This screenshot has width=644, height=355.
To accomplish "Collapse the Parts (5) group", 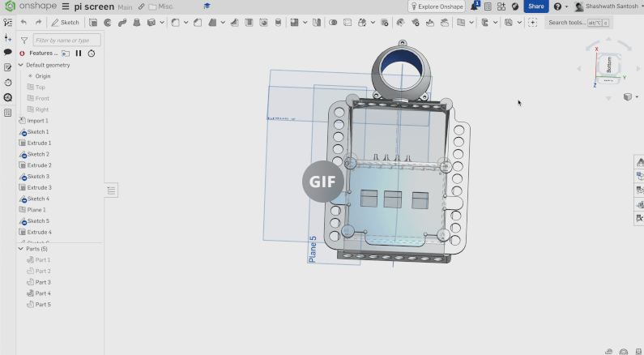I will tap(20, 249).
